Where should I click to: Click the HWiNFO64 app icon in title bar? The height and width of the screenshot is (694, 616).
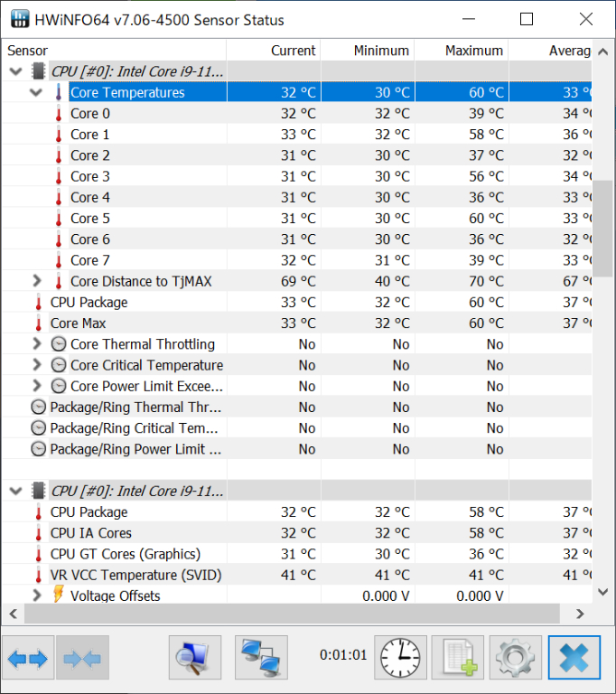20,20
